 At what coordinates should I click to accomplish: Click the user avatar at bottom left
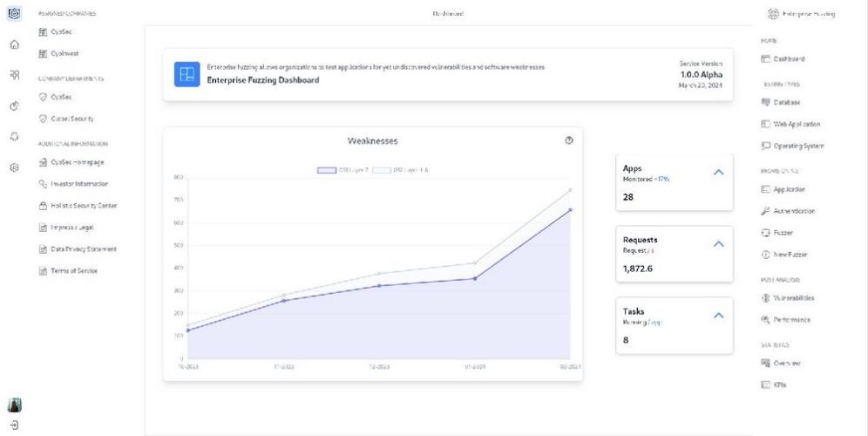(x=14, y=405)
